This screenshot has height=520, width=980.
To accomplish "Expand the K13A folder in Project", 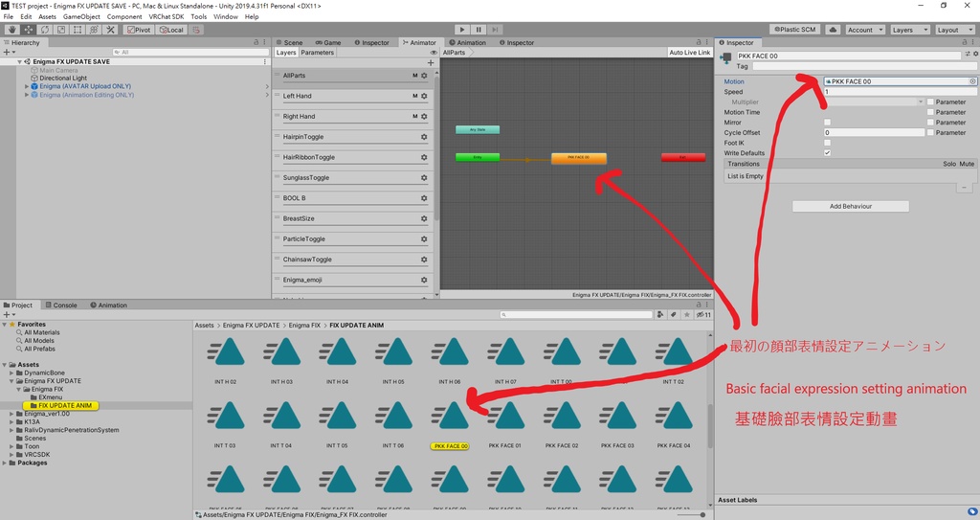I will coord(11,421).
